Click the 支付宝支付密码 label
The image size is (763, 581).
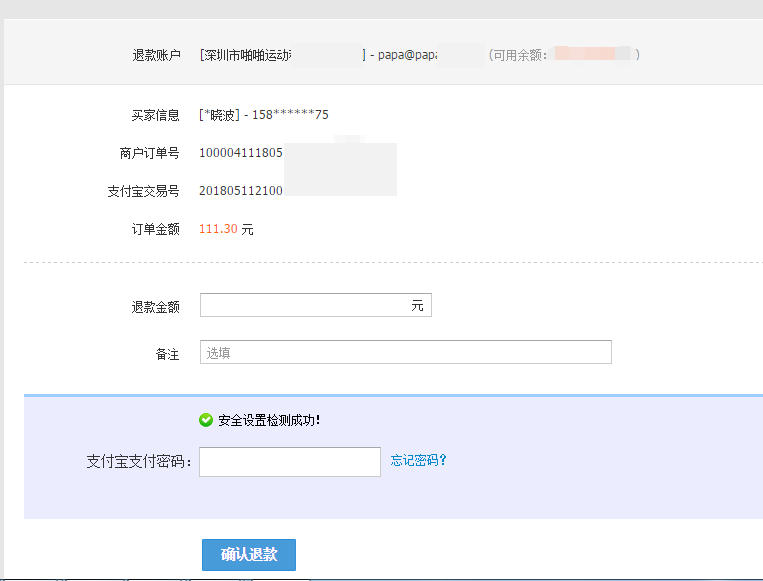pyautogui.click(x=139, y=461)
